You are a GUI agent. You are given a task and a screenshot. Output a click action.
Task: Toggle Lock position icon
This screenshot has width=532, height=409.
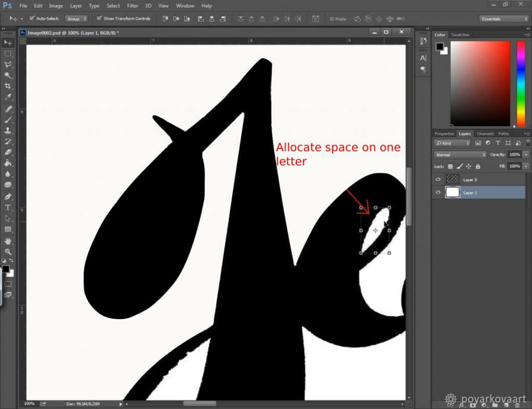pos(469,167)
